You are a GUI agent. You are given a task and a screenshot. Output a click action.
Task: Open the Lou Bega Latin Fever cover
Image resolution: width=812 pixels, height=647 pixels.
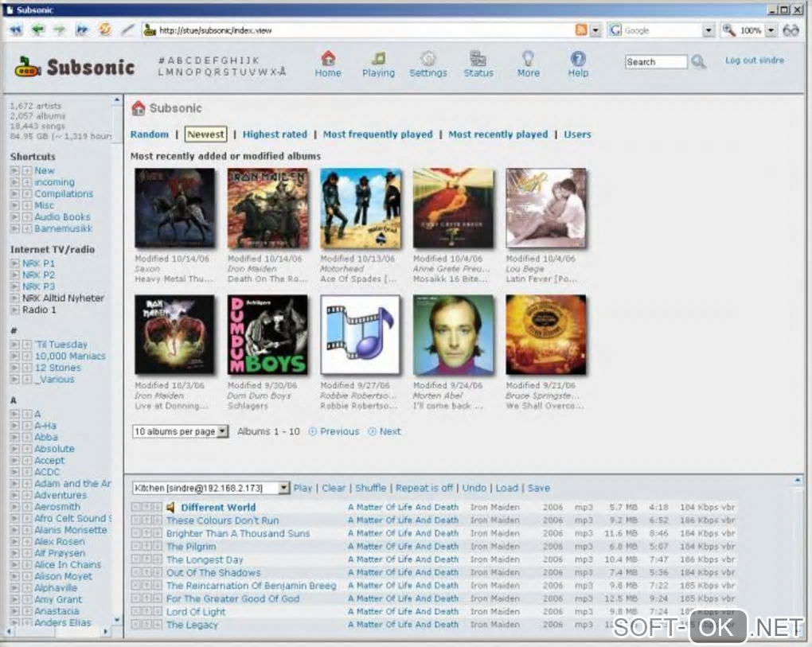point(546,208)
